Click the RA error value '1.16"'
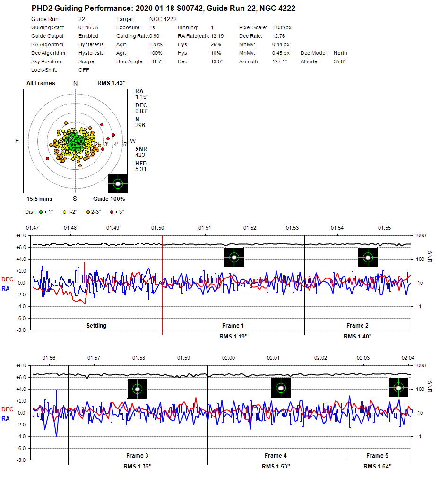The image size is (448, 477). [142, 97]
